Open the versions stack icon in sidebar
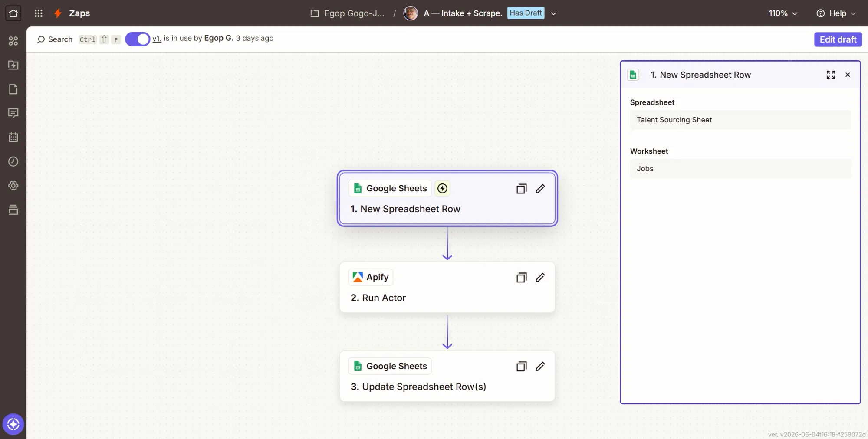This screenshot has width=868, height=439. click(13, 210)
